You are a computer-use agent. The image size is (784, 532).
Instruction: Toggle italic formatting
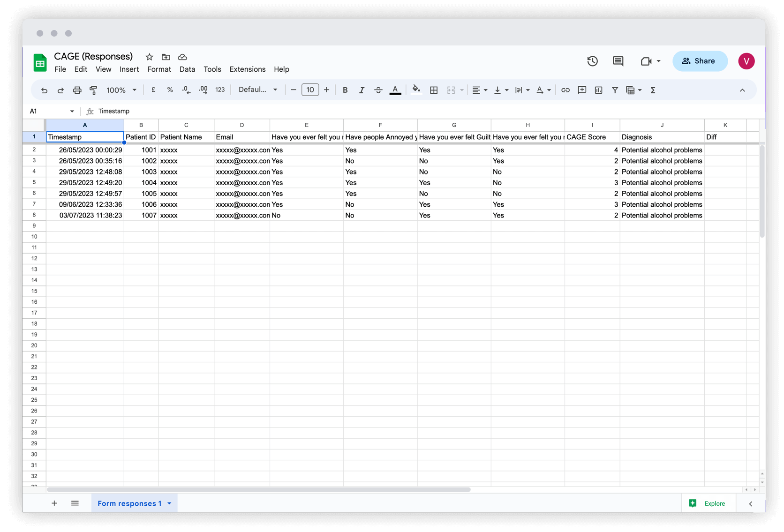(x=362, y=90)
